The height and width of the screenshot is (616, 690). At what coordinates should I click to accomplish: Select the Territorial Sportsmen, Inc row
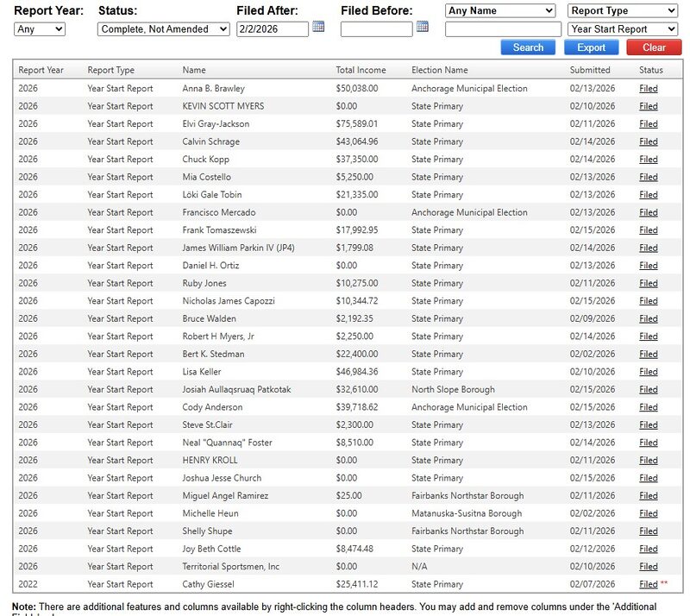click(230, 567)
